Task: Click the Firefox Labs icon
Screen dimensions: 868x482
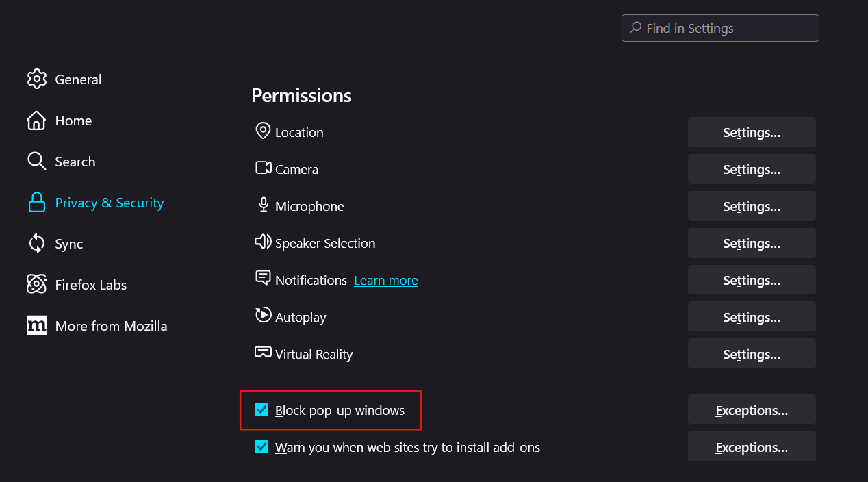Action: 36,285
